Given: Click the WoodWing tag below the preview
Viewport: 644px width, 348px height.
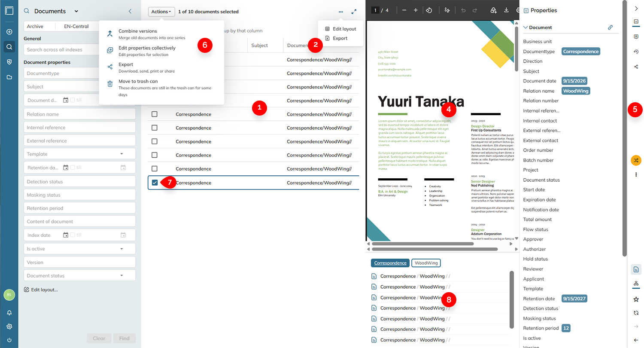Looking at the screenshot, I should tap(426, 263).
